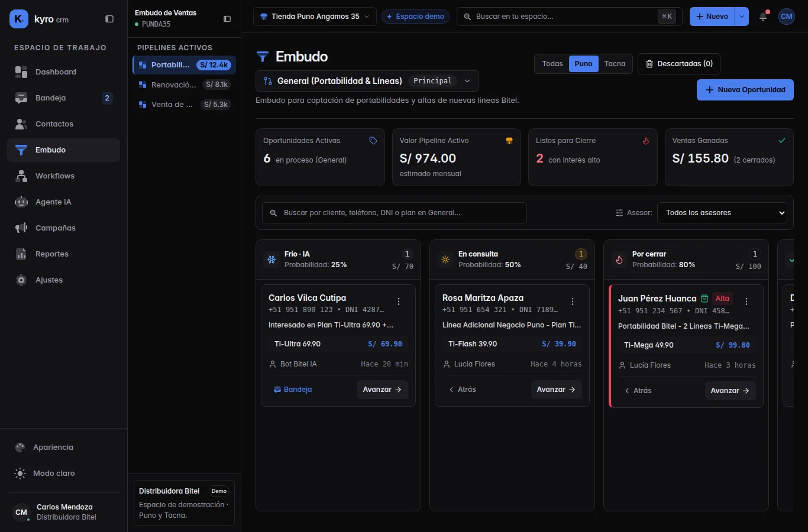Click the Nuevo button
Viewport: 808px width, 532px height.
point(712,17)
